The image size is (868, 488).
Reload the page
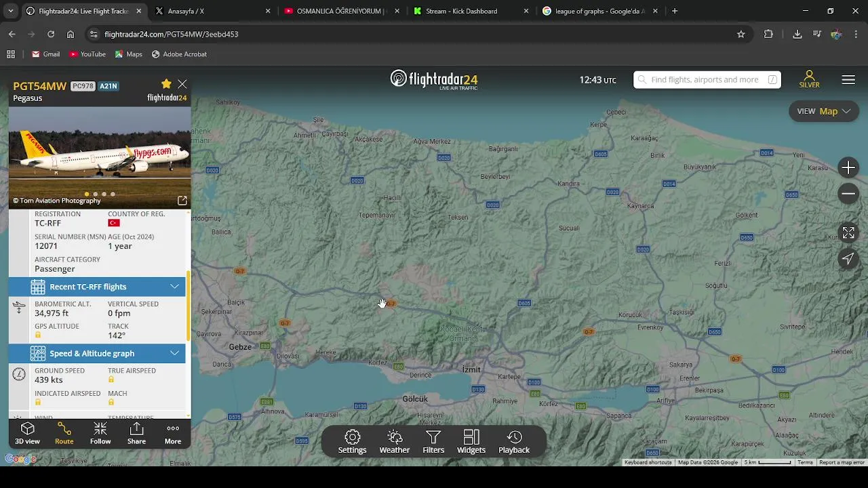pyautogui.click(x=51, y=34)
